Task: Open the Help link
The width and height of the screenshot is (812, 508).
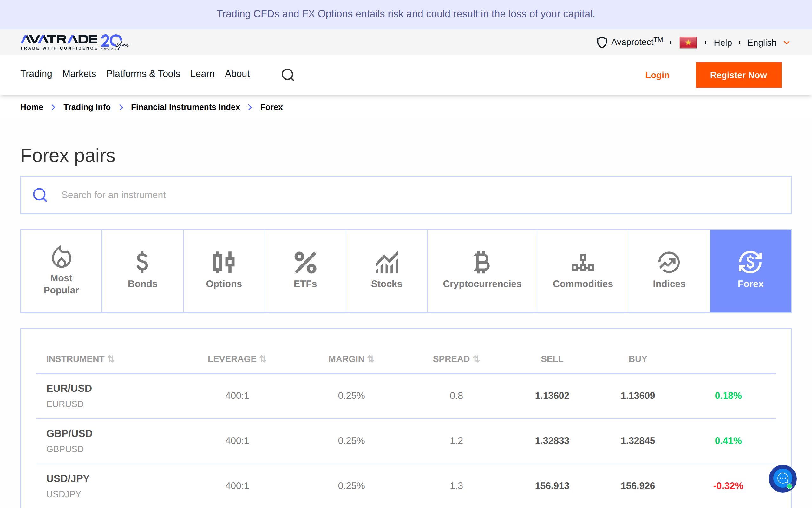Action: [723, 43]
